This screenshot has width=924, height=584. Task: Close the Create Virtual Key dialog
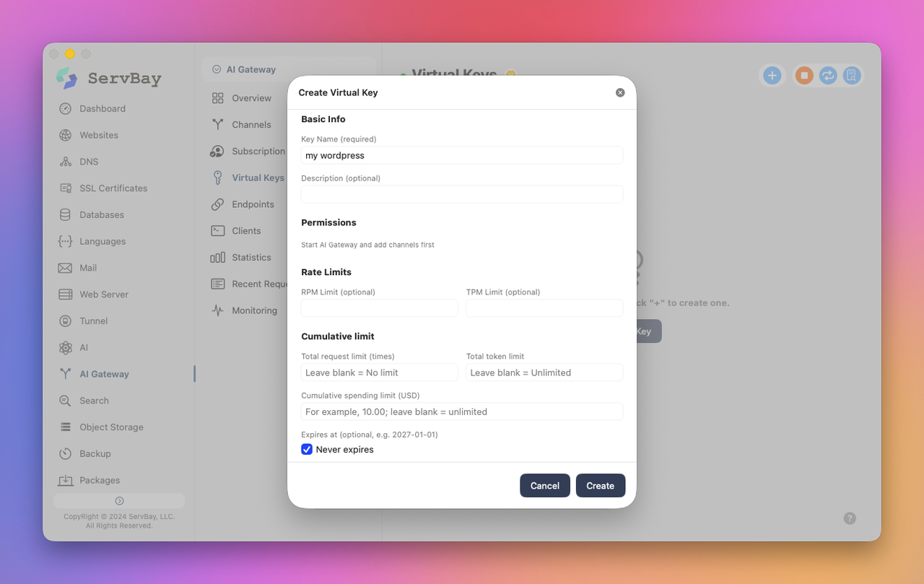point(620,92)
